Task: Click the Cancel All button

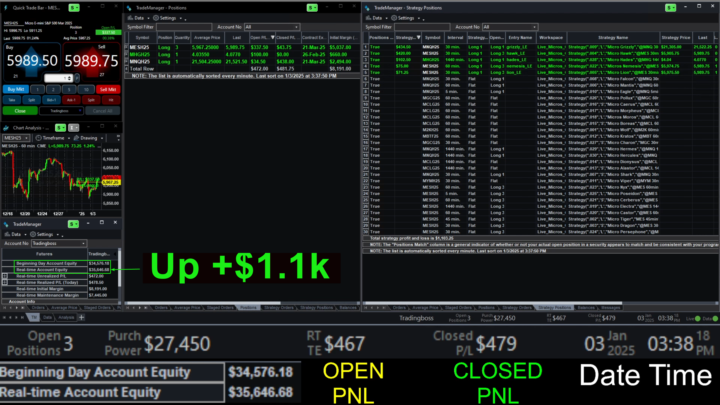Action: (x=102, y=111)
